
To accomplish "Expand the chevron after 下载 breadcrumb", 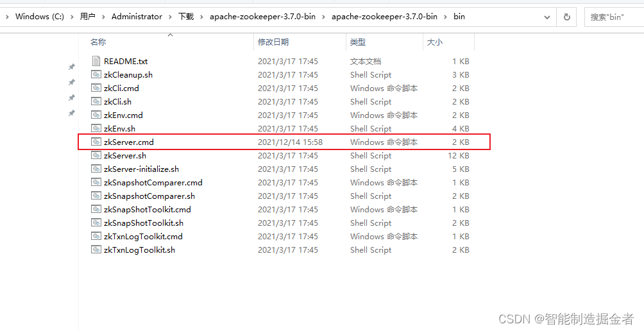I will pos(201,17).
